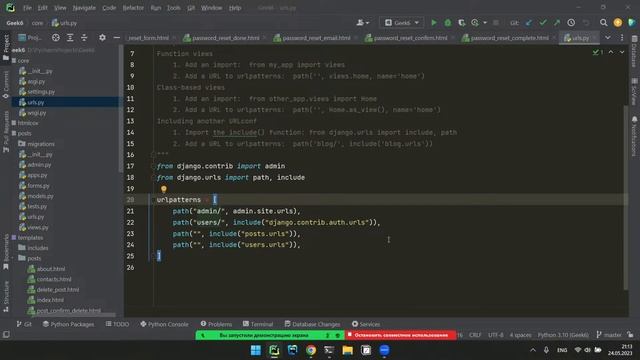The image size is (640, 360).
Task: Run with coverage icon in toolbar
Action: [462, 23]
